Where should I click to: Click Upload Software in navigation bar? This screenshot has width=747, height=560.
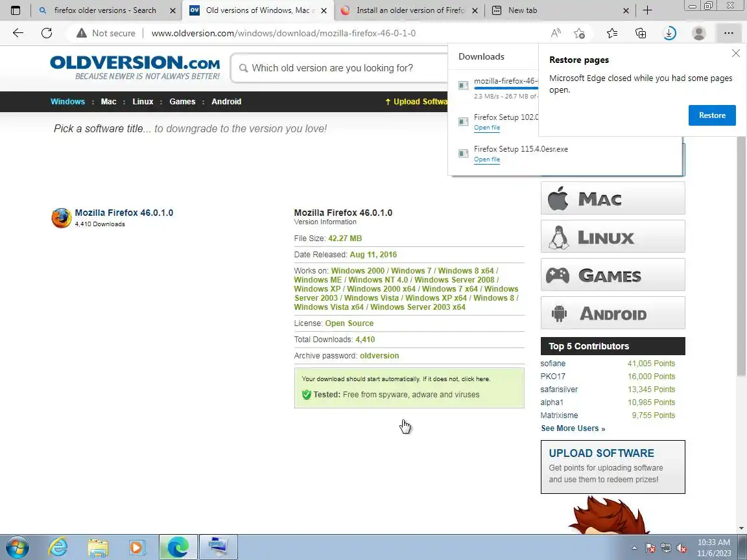[x=416, y=101]
